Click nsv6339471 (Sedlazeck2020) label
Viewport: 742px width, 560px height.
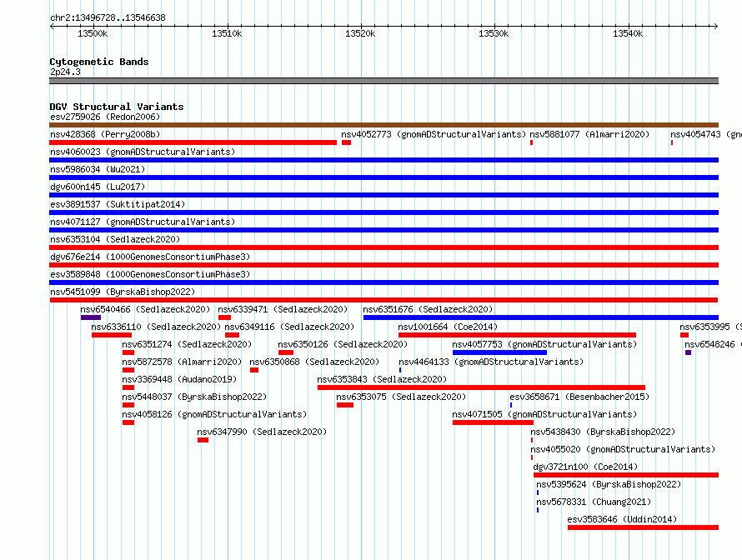(x=283, y=309)
